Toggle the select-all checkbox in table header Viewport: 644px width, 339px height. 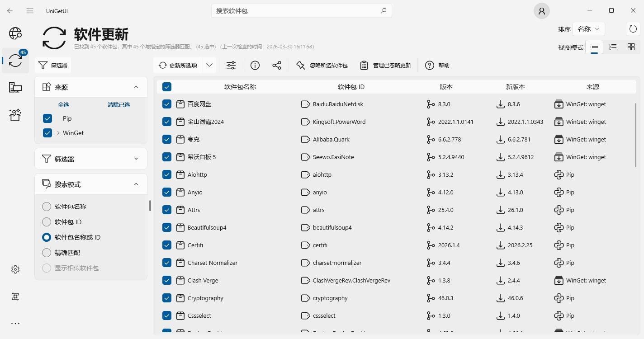pos(167,87)
